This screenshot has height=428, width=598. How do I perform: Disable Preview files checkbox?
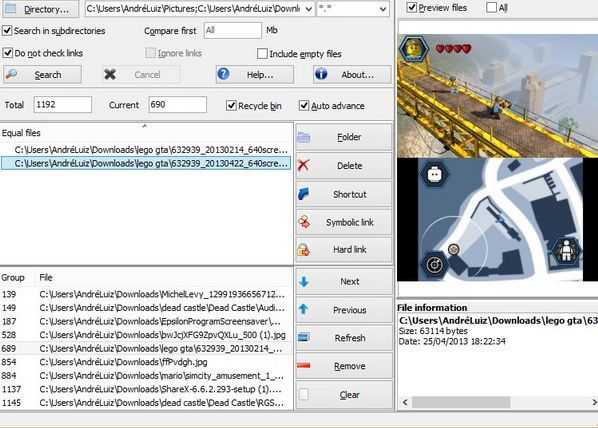click(412, 8)
